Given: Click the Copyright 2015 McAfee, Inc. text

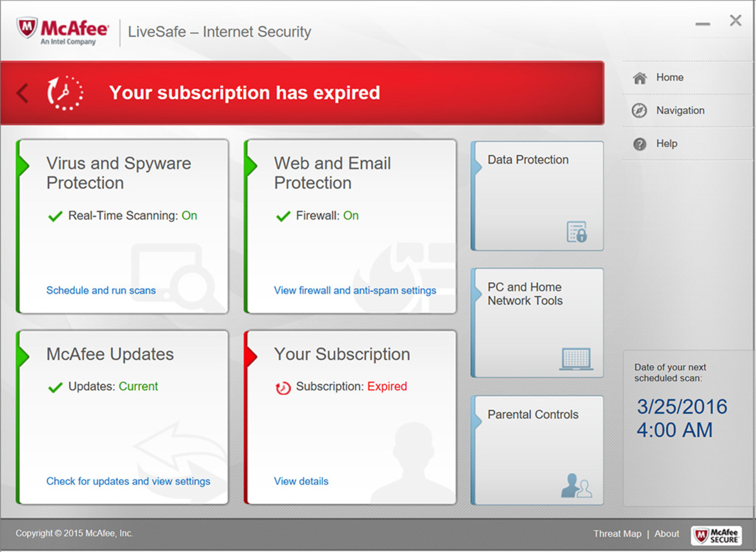Looking at the screenshot, I should tap(74, 533).
